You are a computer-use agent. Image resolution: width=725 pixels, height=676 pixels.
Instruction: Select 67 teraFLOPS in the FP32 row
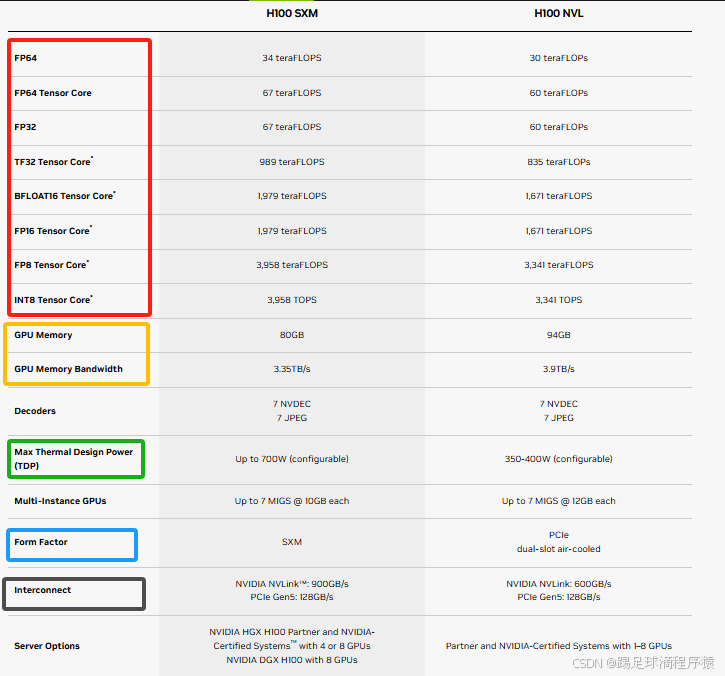click(292, 127)
